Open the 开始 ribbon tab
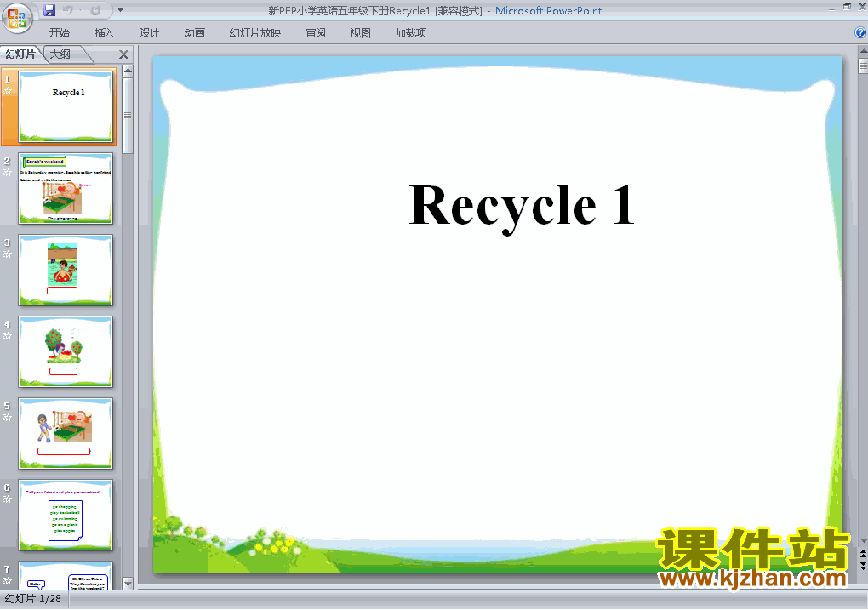The height and width of the screenshot is (610, 868). point(60,32)
